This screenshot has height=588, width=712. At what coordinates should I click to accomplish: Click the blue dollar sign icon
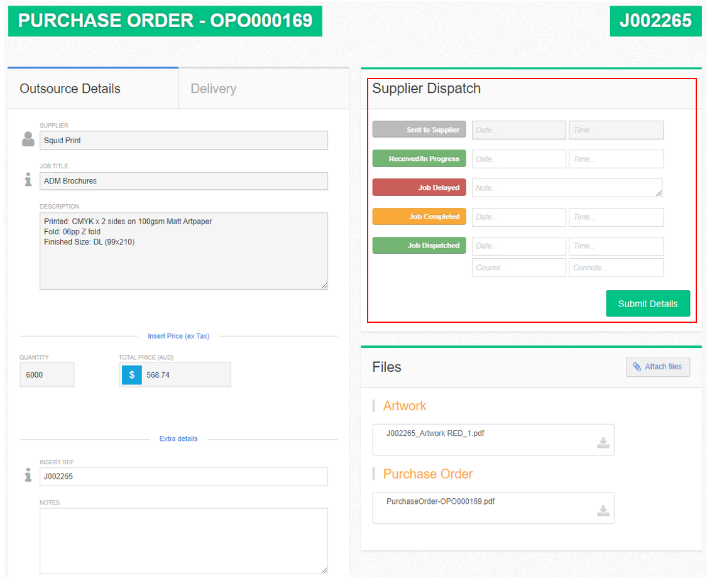(x=132, y=375)
